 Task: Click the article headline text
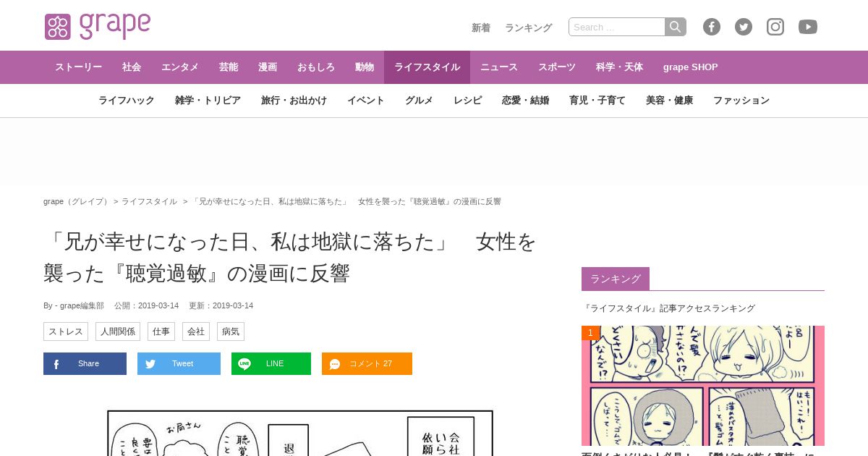[289, 257]
